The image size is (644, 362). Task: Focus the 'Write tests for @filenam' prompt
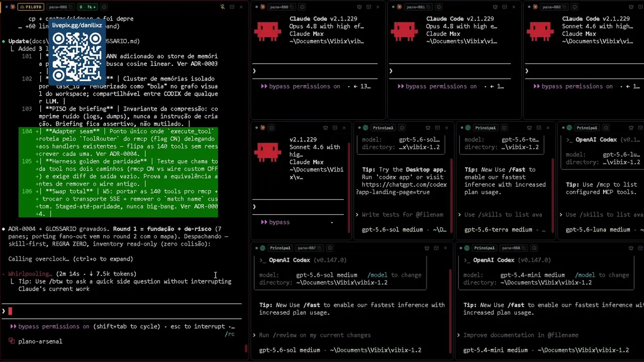tap(401, 214)
